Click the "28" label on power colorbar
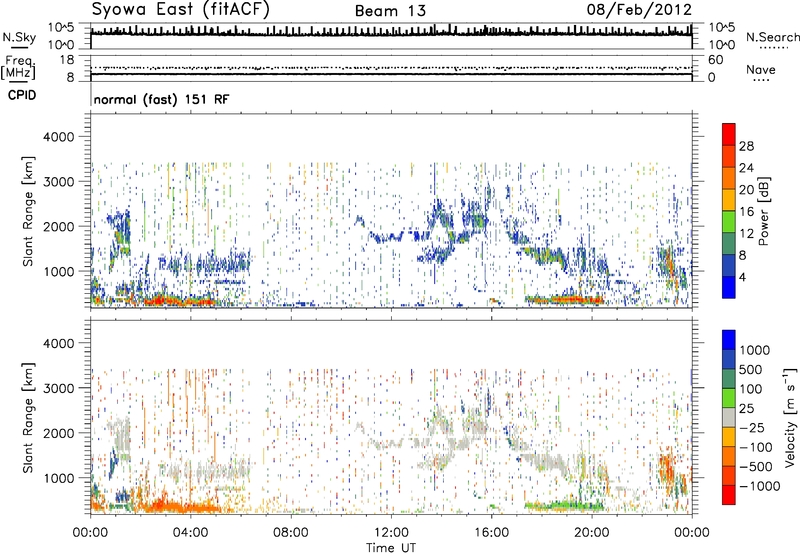This screenshot has width=800, height=554. (746, 146)
